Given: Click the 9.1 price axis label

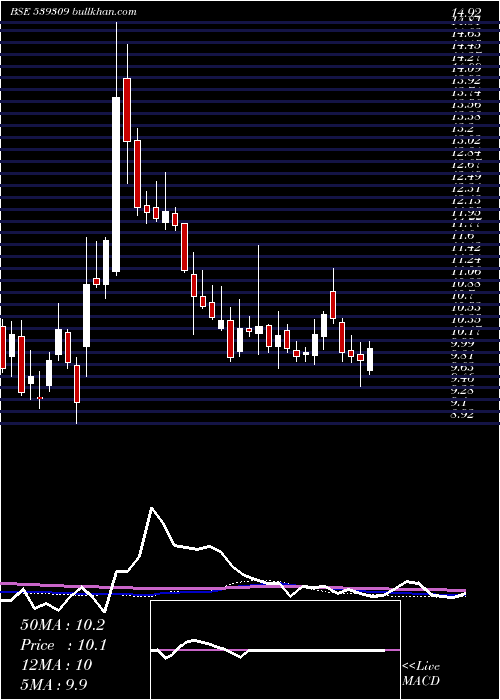Looking at the screenshot, I should pos(460,403).
